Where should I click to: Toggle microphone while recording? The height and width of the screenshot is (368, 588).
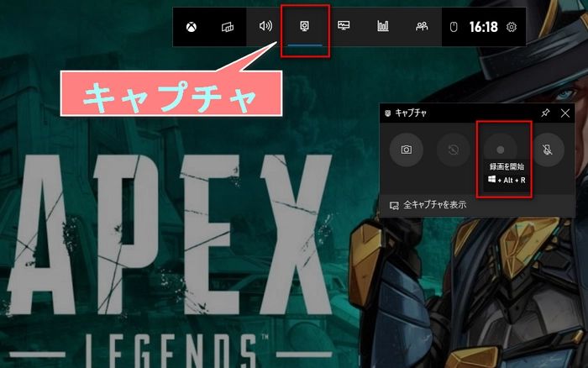click(x=548, y=150)
